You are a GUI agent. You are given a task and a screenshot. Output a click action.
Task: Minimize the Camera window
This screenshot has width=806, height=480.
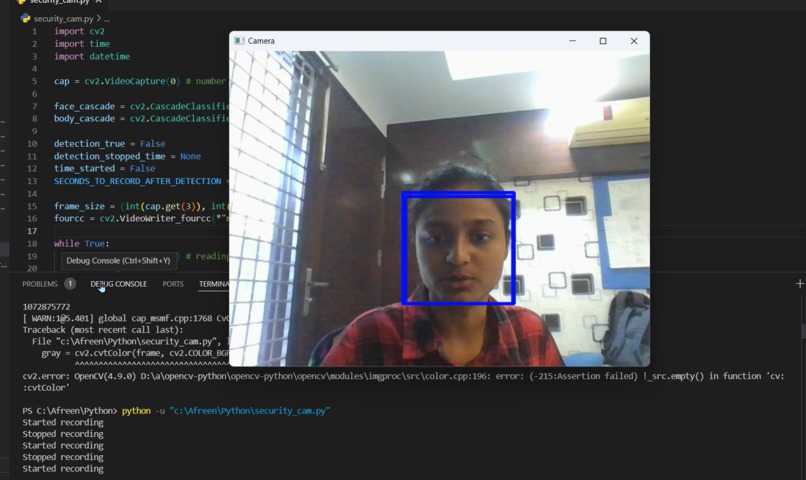click(x=572, y=41)
